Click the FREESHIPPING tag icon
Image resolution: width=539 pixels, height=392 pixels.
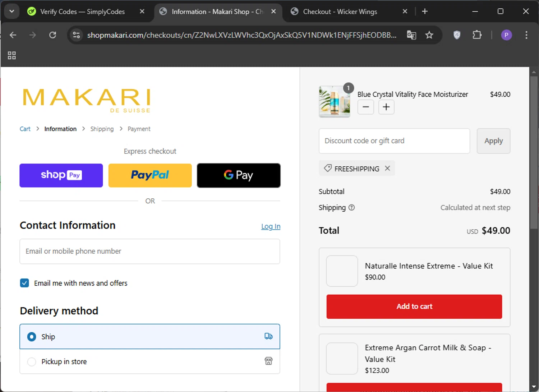click(328, 168)
